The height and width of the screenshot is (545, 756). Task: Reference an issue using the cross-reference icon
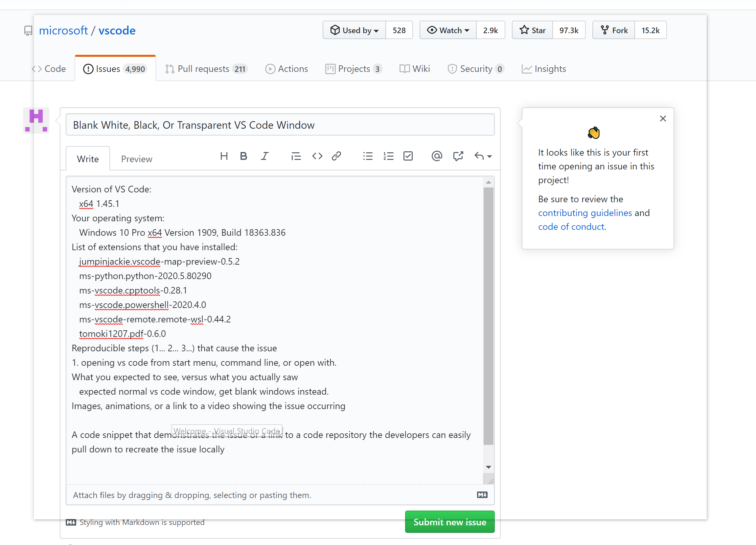(x=458, y=156)
